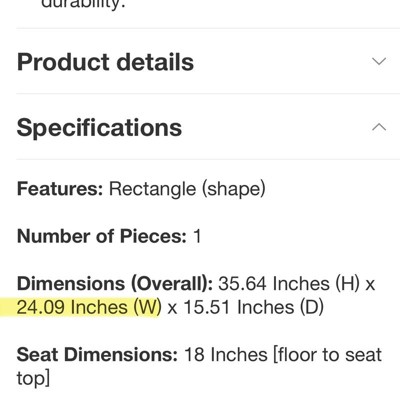Image resolution: width=400 pixels, height=400 pixels.
Task: Open the Product details section heading
Action: point(105,62)
